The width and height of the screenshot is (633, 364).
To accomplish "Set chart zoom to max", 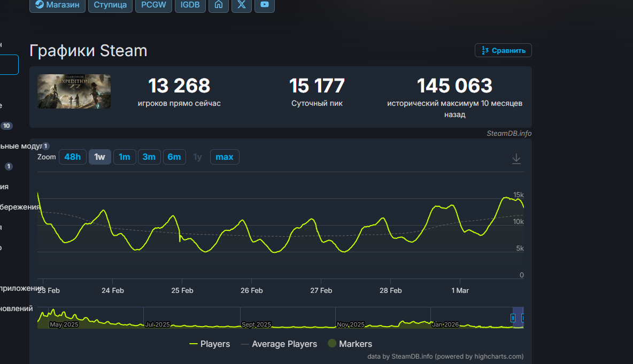I will pos(225,157).
